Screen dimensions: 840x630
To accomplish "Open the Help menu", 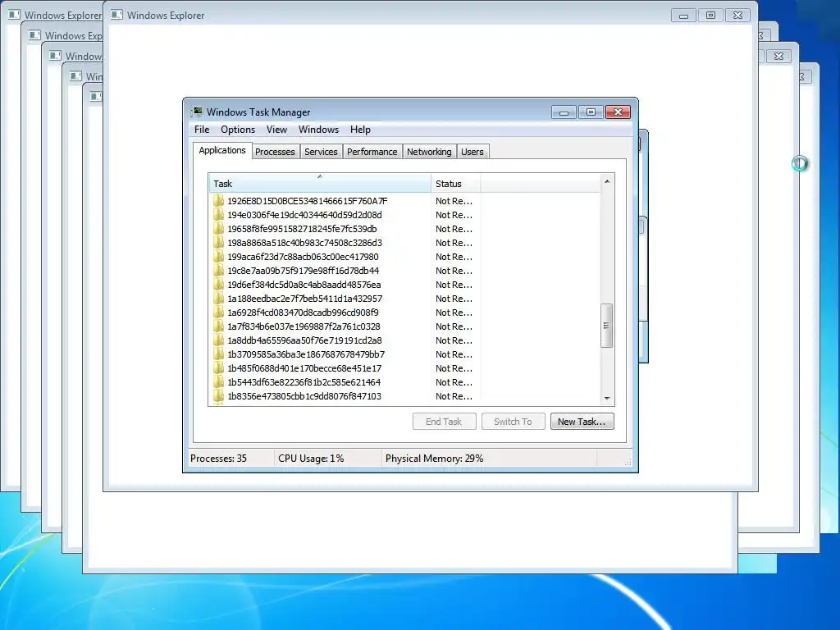I will 361,130.
